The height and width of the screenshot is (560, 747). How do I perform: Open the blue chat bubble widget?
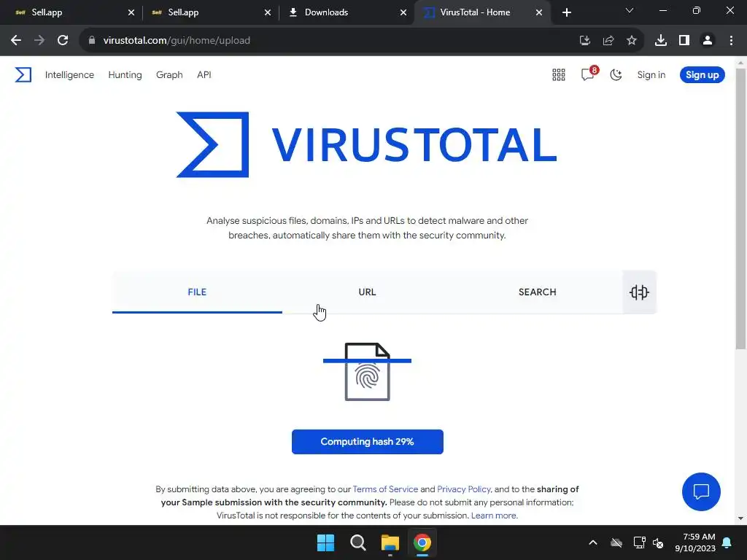(701, 491)
